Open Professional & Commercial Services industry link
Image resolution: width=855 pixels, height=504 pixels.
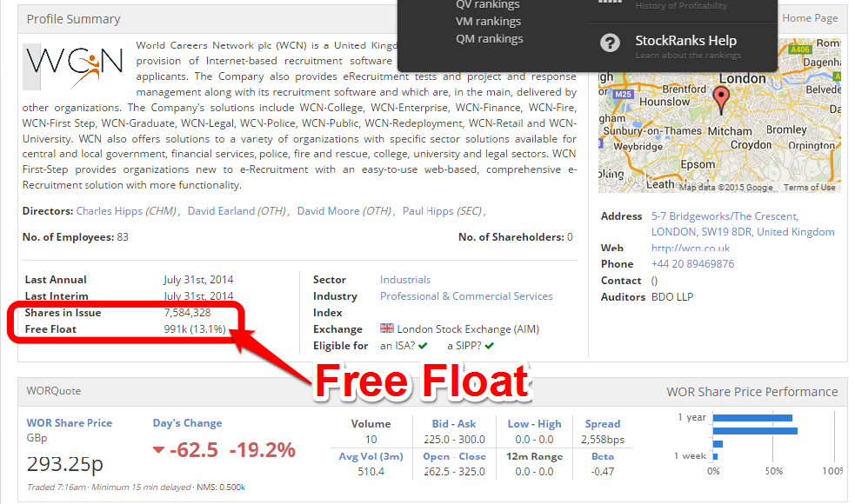tap(466, 295)
